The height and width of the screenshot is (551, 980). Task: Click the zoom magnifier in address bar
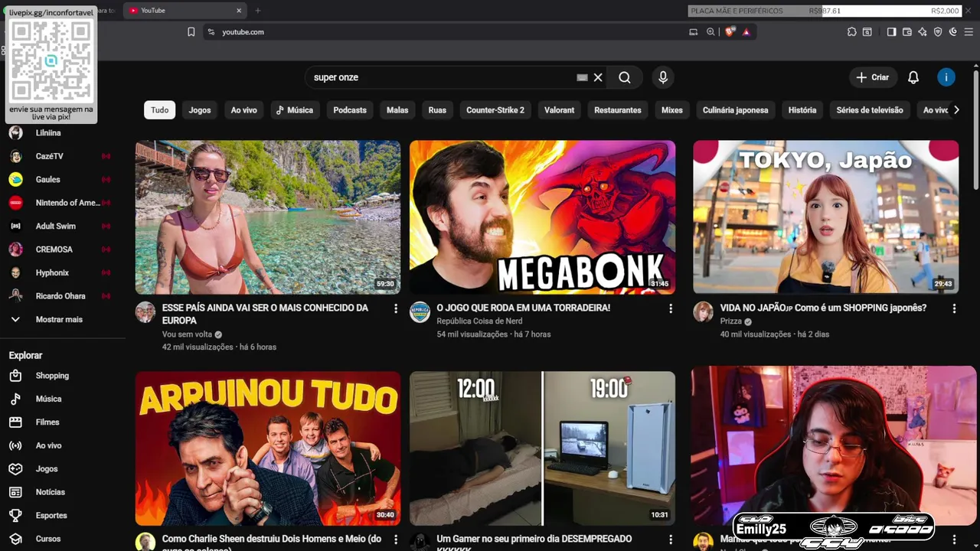(710, 32)
